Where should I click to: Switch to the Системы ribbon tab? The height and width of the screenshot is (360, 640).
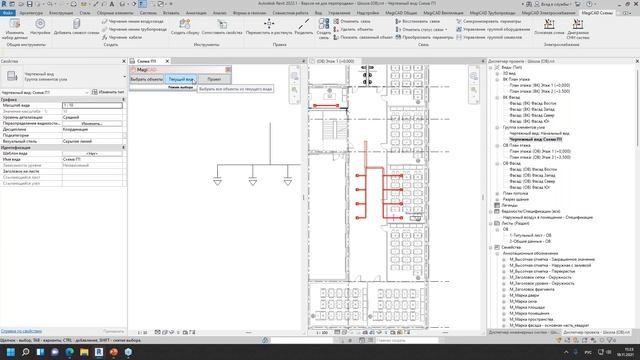[x=148, y=13]
